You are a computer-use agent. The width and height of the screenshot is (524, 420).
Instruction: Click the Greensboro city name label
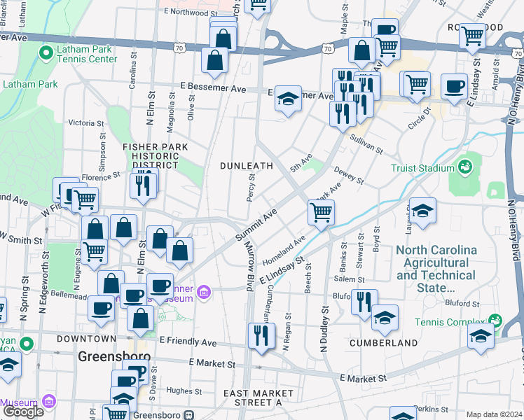coord(105,356)
